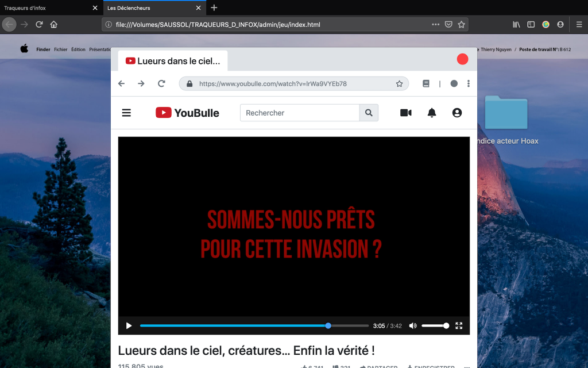Click the video progress bar
The width and height of the screenshot is (588, 368).
(x=254, y=325)
